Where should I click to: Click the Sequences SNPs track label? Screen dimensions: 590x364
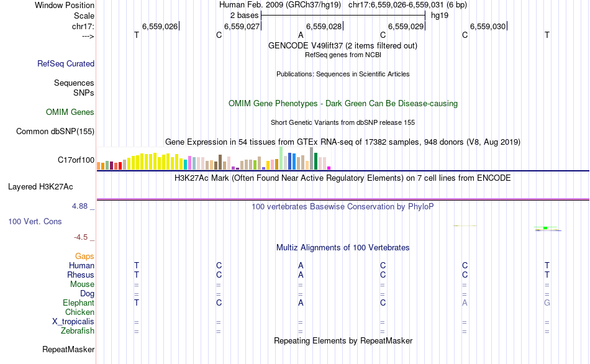coord(74,88)
